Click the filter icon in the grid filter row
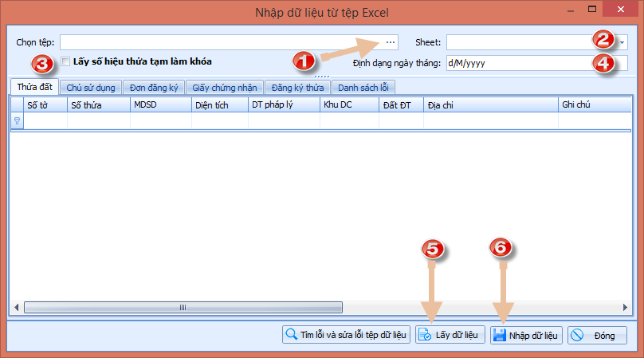 [17, 120]
